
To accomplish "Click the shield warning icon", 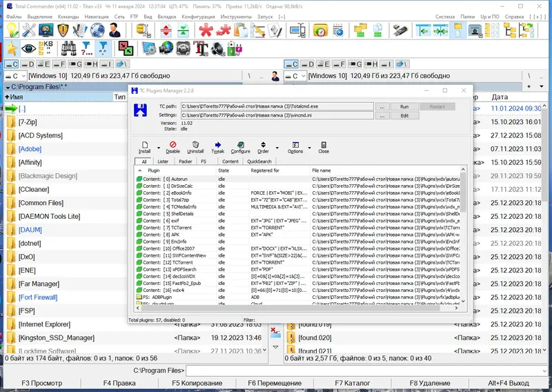I will (63, 30).
